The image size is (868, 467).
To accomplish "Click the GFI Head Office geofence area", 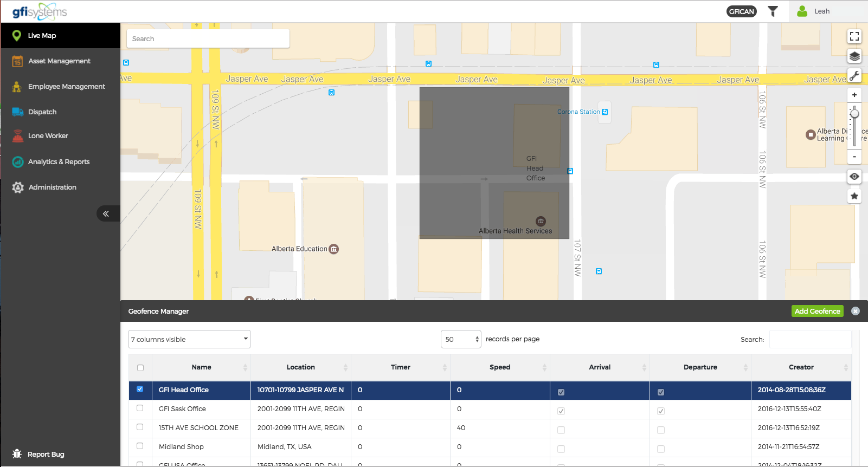I will pyautogui.click(x=494, y=163).
